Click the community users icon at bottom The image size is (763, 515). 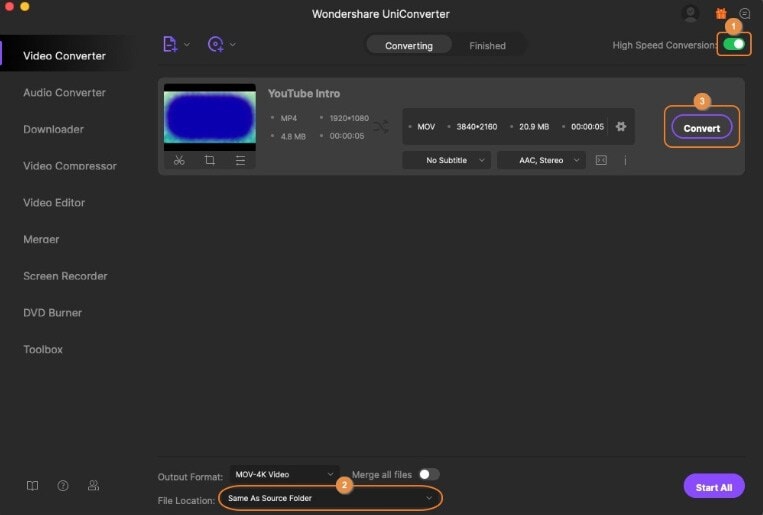93,485
